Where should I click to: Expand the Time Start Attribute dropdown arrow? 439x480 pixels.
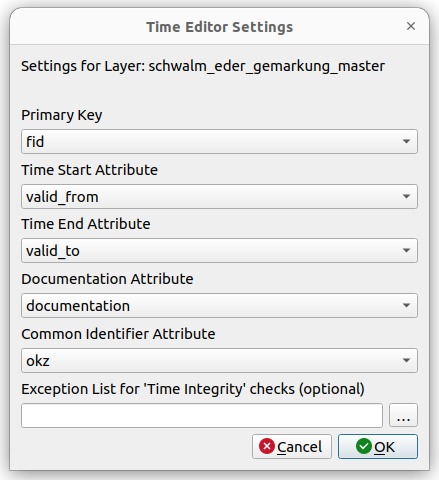click(x=406, y=196)
